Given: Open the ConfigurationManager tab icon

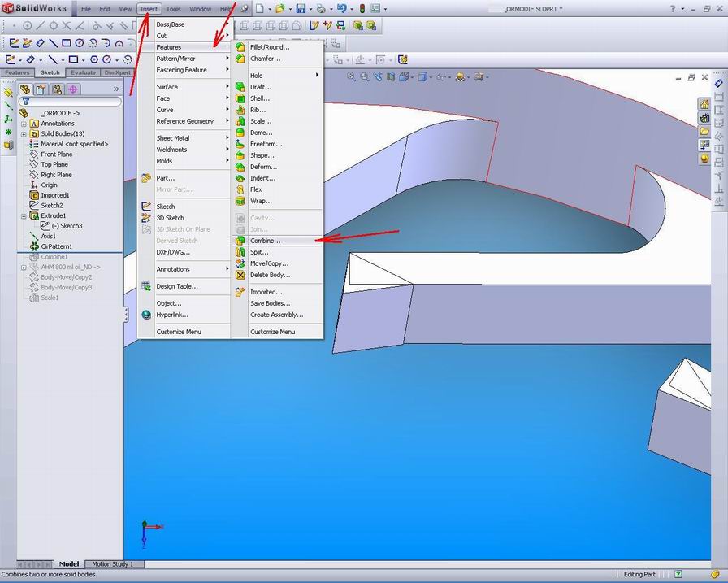Looking at the screenshot, I should point(57,89).
